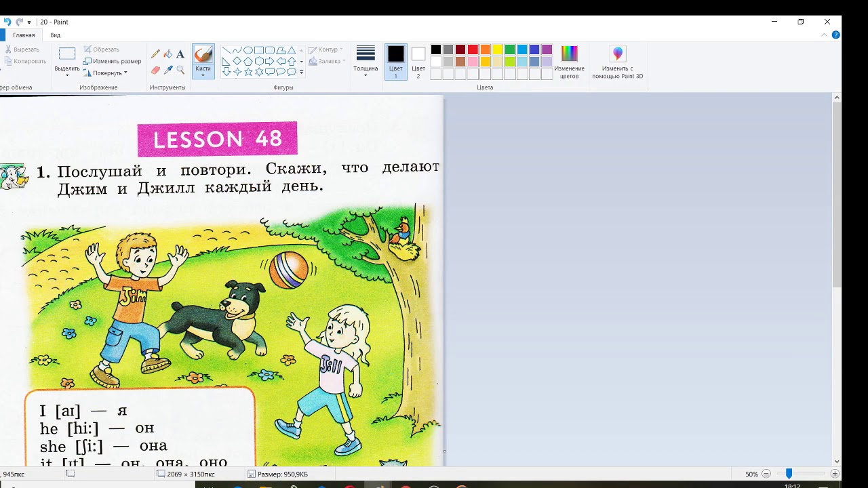Click the vertical scrollbar thumb
The height and width of the screenshot is (488, 868).
point(837,195)
